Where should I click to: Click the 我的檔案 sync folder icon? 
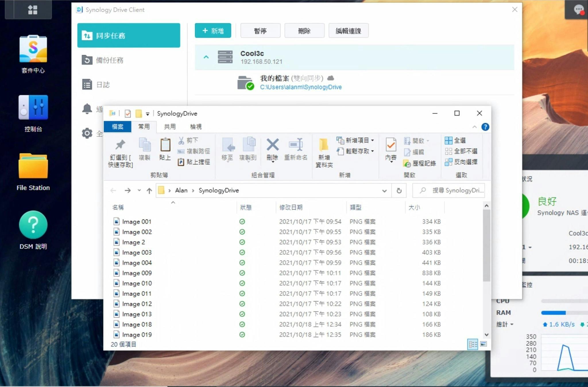tap(245, 83)
